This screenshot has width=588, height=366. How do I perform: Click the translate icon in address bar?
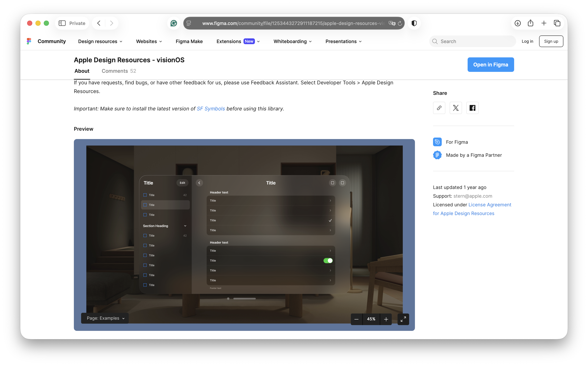click(x=392, y=23)
